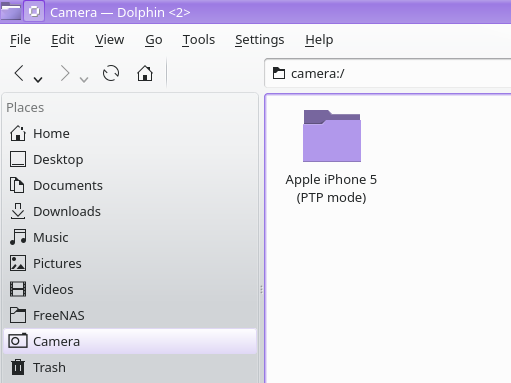Viewport: 511px width, 383px height.
Task: Click the Places panel splitter handle
Action: pos(261,289)
